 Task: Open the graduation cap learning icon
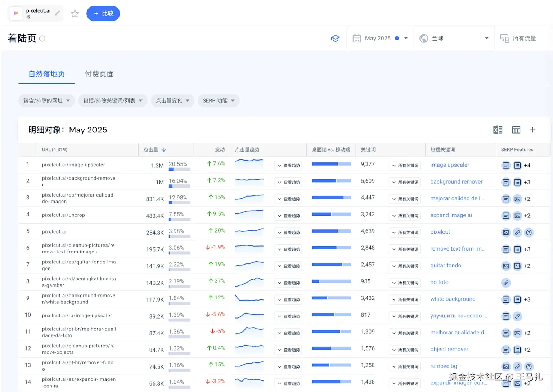coord(335,38)
